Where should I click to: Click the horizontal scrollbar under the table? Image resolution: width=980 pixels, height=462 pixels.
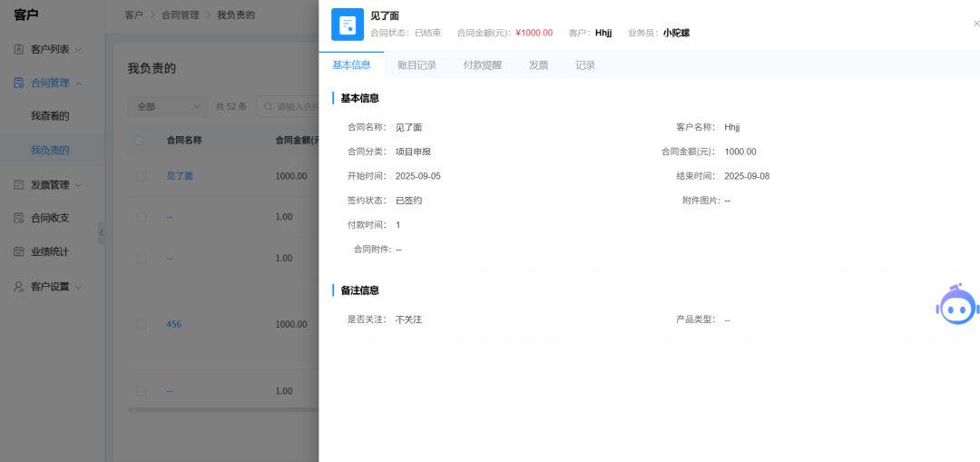click(x=225, y=410)
